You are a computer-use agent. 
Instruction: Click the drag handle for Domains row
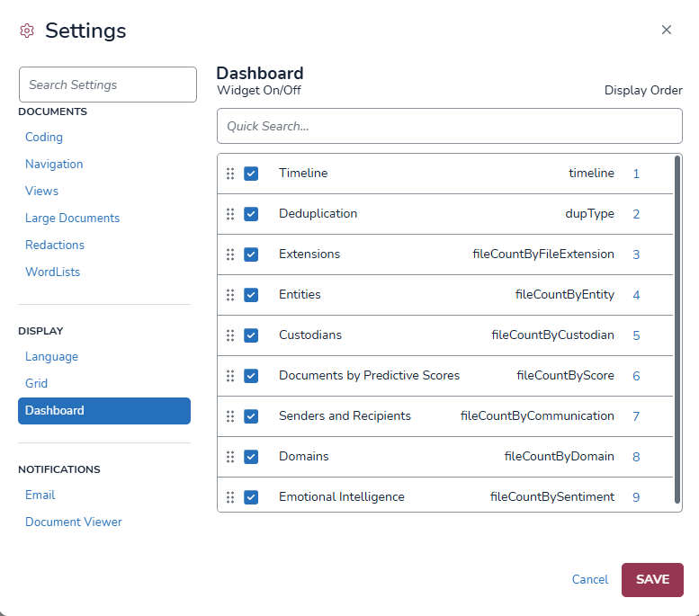[x=230, y=457]
